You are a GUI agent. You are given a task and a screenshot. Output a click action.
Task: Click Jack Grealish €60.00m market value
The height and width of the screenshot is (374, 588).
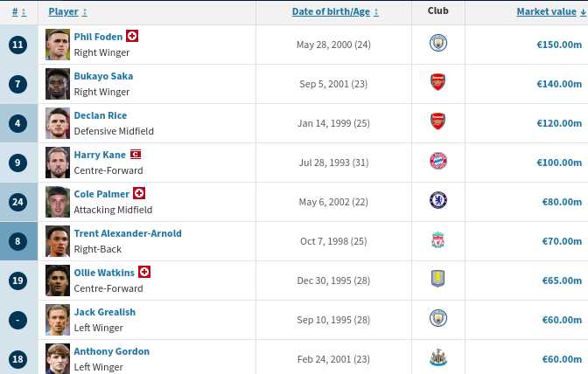click(561, 320)
